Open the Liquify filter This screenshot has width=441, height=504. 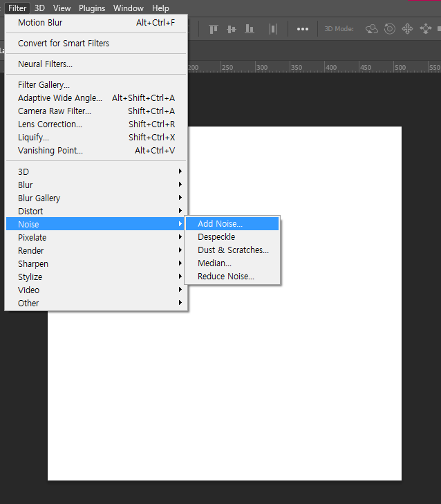pyautogui.click(x=96, y=138)
